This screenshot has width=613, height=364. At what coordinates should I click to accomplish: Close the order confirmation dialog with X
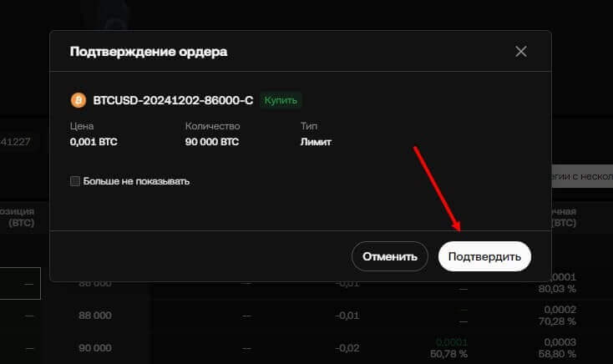coord(521,52)
